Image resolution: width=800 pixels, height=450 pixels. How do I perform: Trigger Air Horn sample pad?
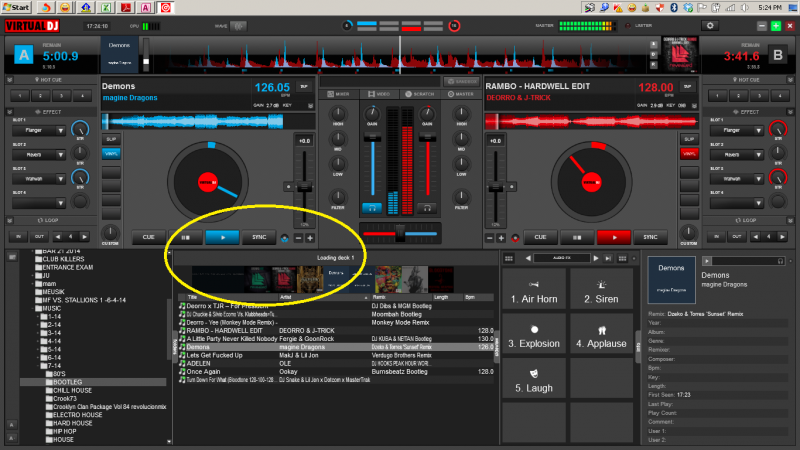coord(534,289)
